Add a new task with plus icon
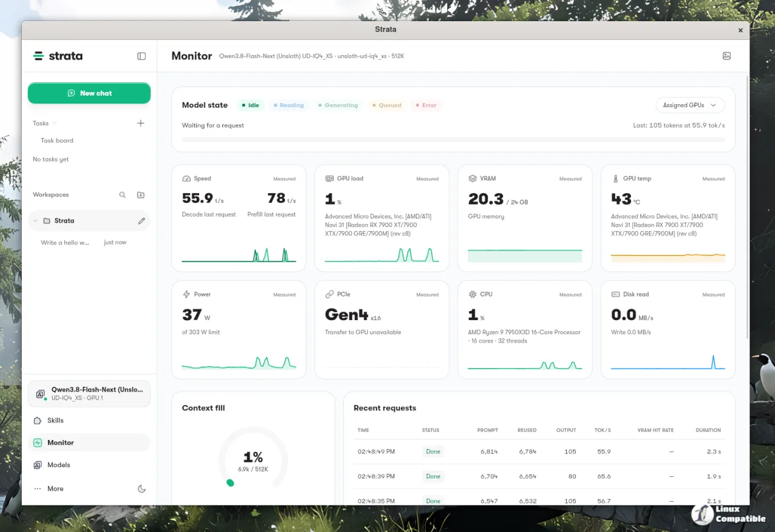 [140, 123]
